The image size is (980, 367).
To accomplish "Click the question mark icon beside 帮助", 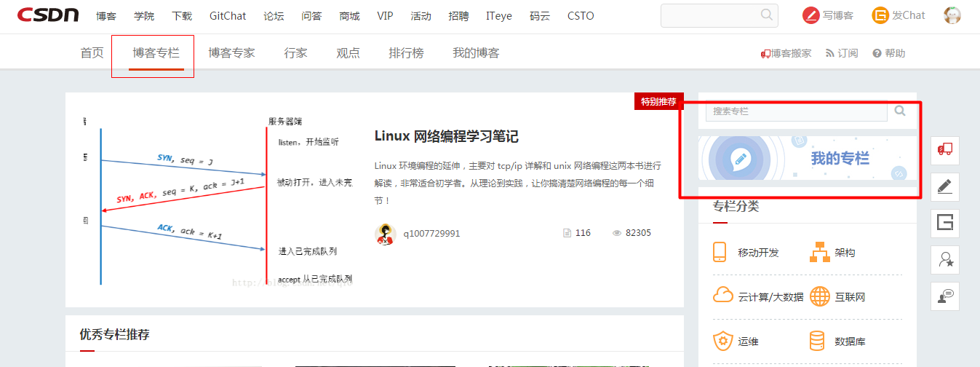I will [x=877, y=53].
